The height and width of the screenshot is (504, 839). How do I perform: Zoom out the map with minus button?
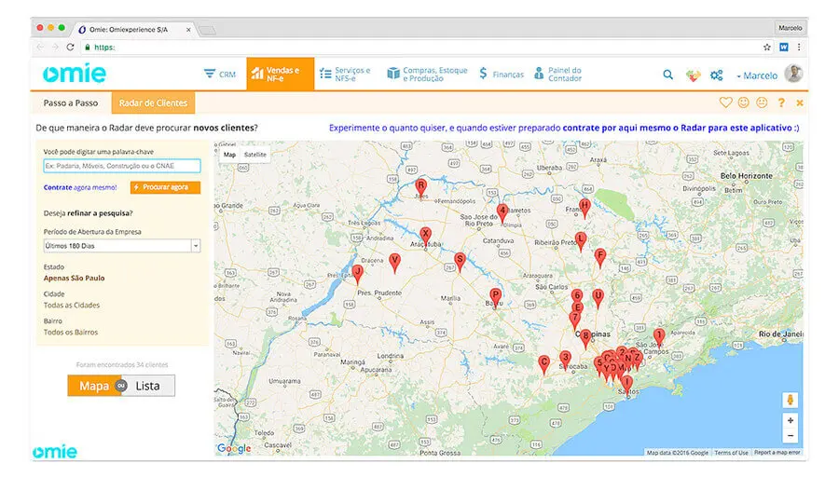791,435
